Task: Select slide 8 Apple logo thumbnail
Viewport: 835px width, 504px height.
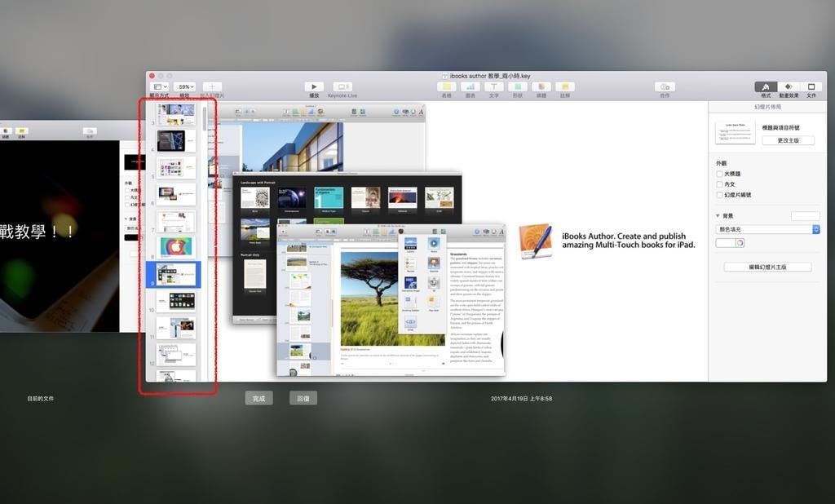Action: tap(176, 248)
